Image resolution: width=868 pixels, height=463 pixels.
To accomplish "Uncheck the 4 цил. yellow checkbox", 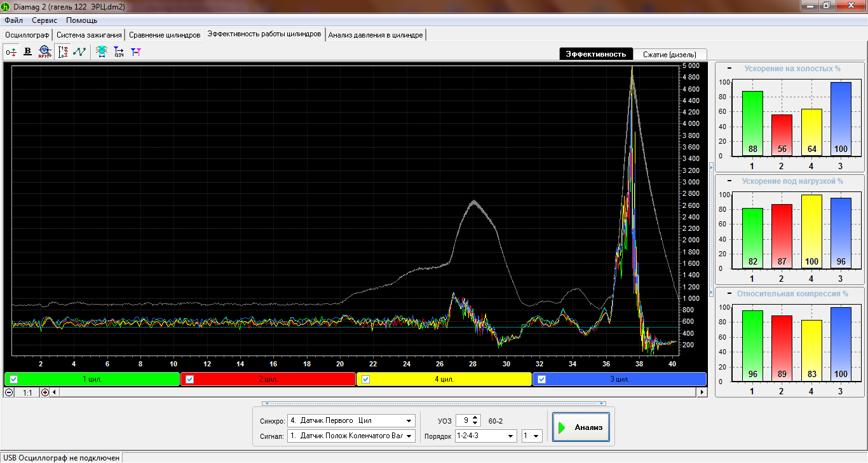I will (x=365, y=379).
